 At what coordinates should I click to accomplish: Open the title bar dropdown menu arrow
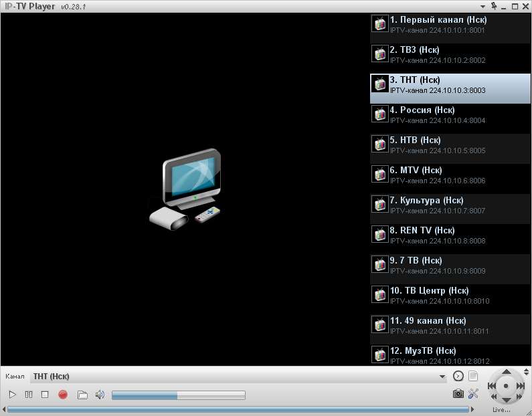coord(482,7)
